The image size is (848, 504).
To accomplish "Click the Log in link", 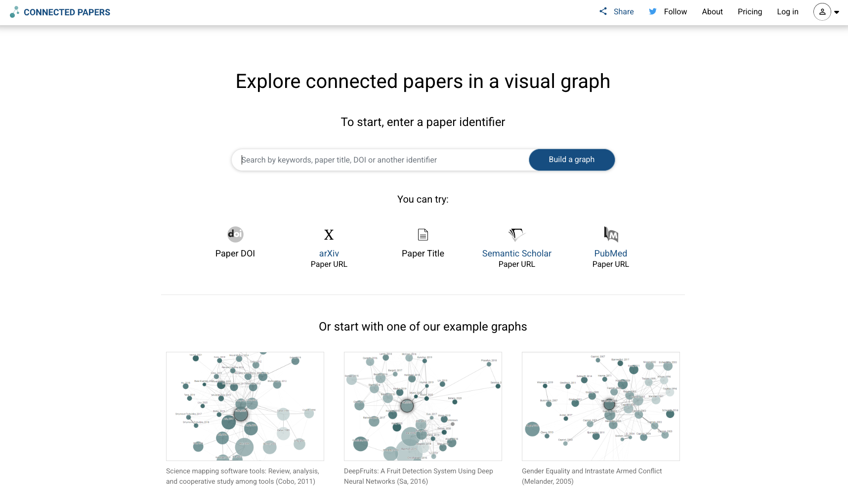I will tap(787, 11).
